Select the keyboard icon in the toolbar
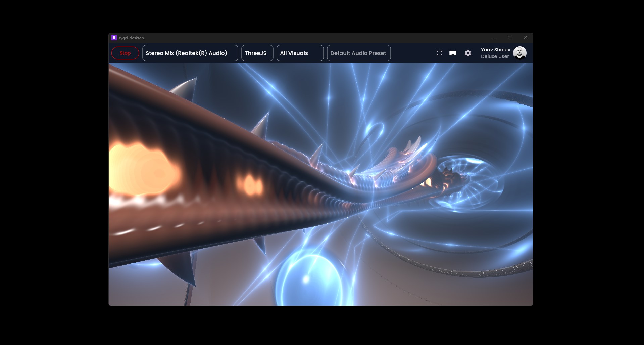The height and width of the screenshot is (345, 644). point(453,53)
